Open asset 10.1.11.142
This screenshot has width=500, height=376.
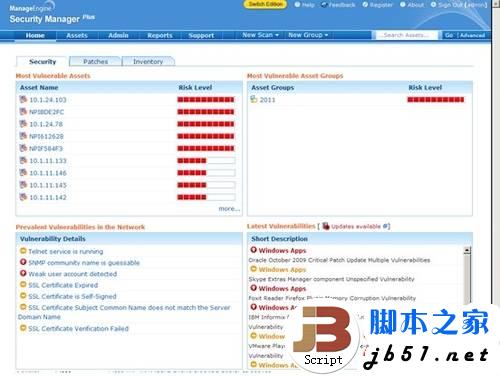pyautogui.click(x=48, y=197)
